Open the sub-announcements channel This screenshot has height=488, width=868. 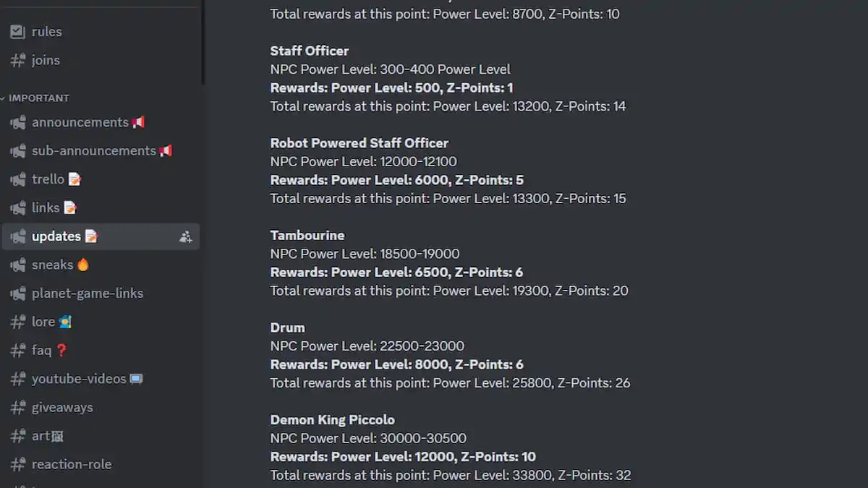tap(93, 150)
